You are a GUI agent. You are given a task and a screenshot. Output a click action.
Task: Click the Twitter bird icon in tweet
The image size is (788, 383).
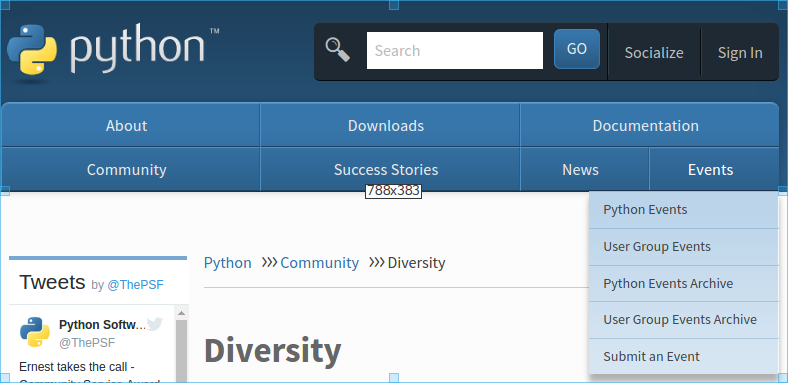pyautogui.click(x=154, y=324)
